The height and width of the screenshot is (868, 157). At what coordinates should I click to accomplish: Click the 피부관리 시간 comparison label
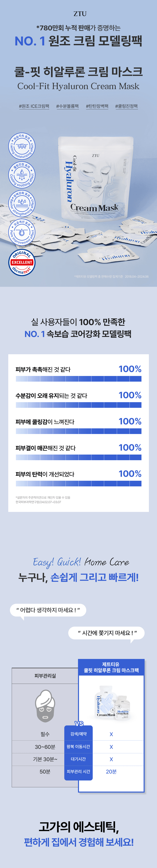78,771
